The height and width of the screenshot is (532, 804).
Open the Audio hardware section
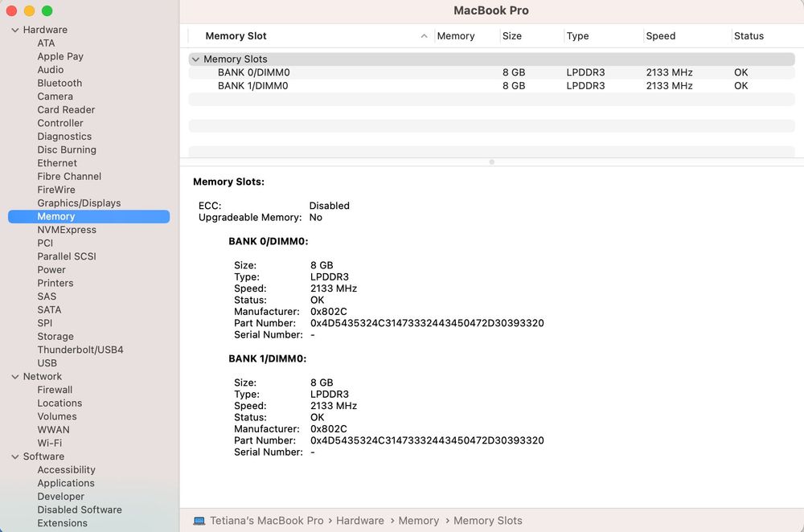(50, 70)
